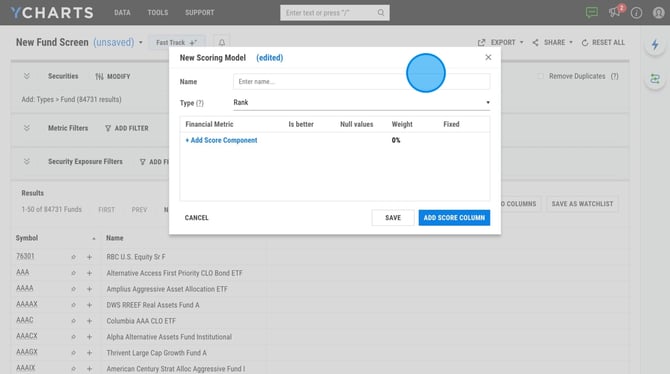
Task: Click the Fast Track tab
Action: [176, 42]
